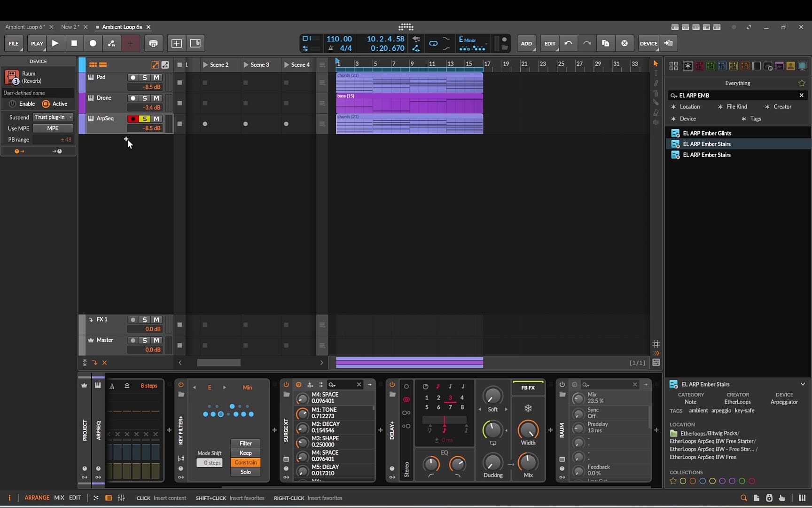This screenshot has height=508, width=812.
Task: Open the ADD menu
Action: (x=526, y=43)
